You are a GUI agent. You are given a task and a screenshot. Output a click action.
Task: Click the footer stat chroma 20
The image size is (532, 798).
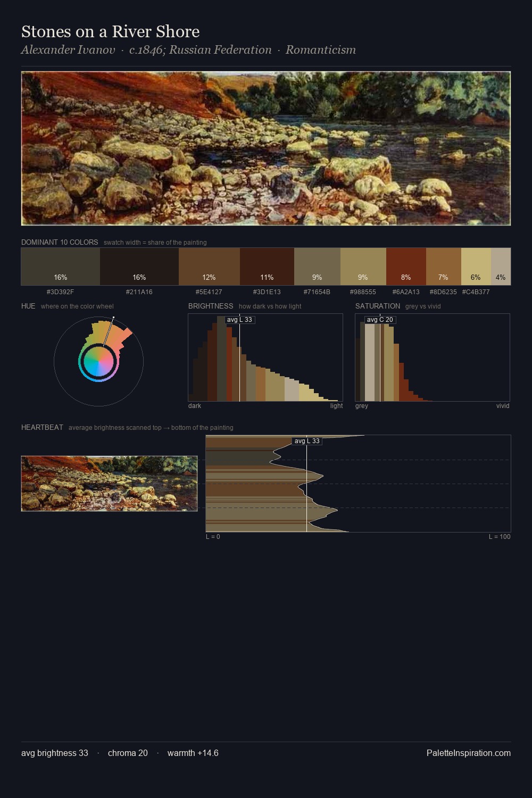pos(128,753)
